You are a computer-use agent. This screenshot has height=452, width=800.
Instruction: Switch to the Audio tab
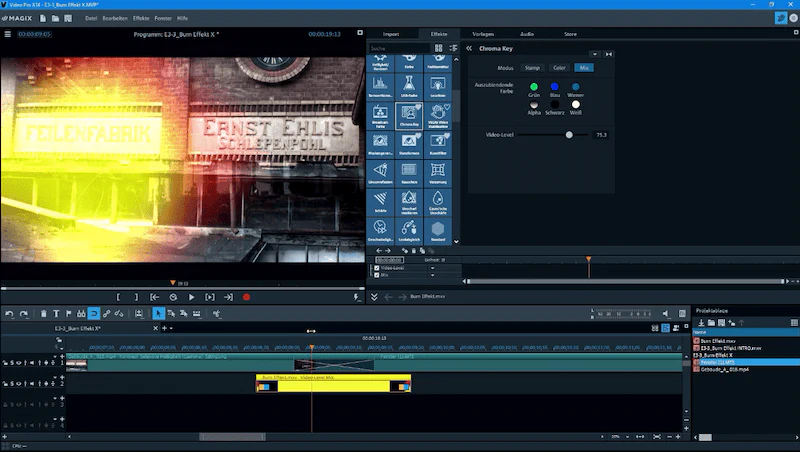(x=527, y=34)
